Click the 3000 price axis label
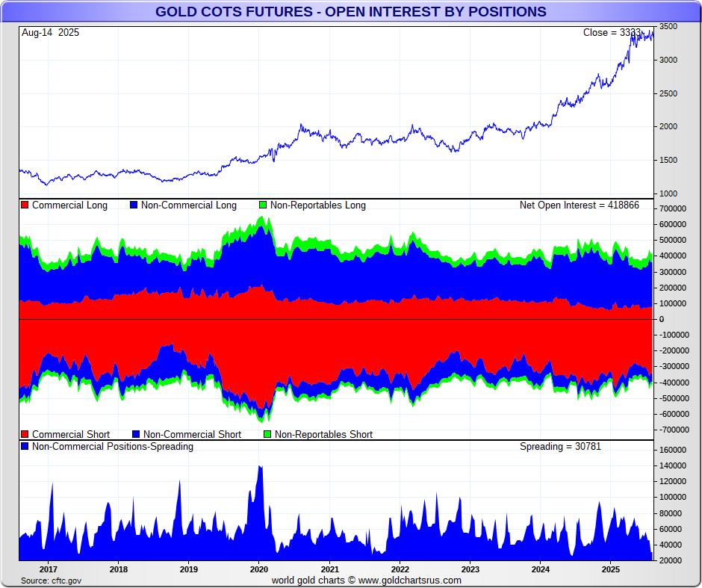 (668, 60)
